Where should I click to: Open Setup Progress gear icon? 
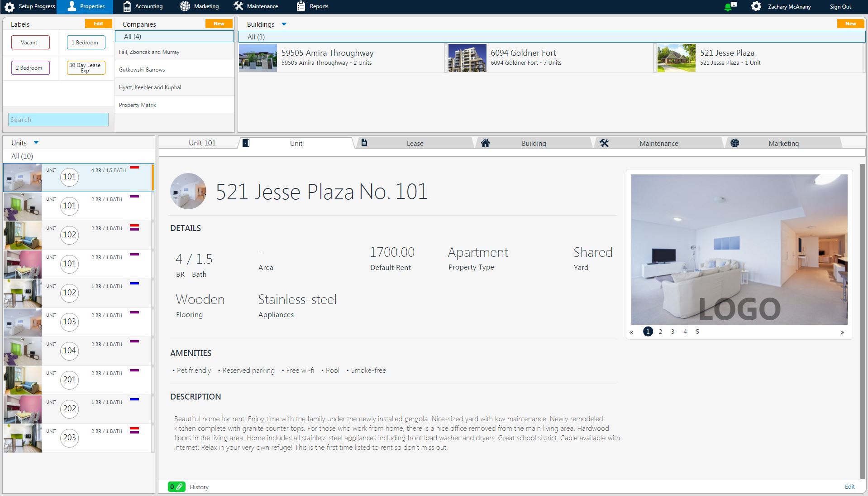tap(10, 6)
